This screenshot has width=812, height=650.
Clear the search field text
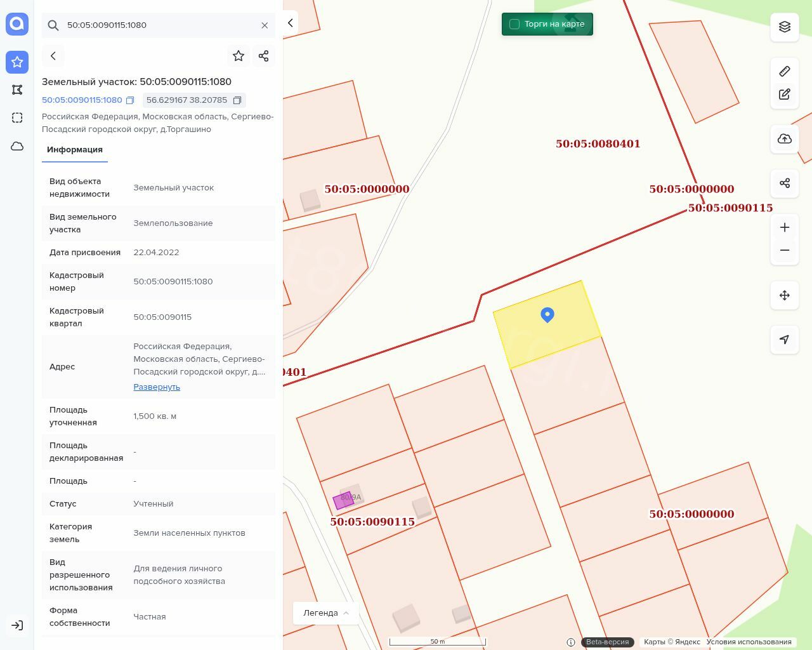[265, 25]
